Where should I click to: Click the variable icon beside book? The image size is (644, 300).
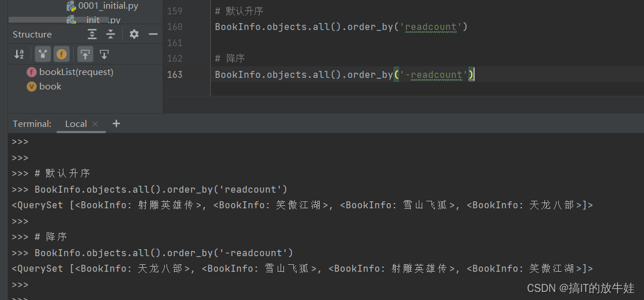[x=32, y=87]
